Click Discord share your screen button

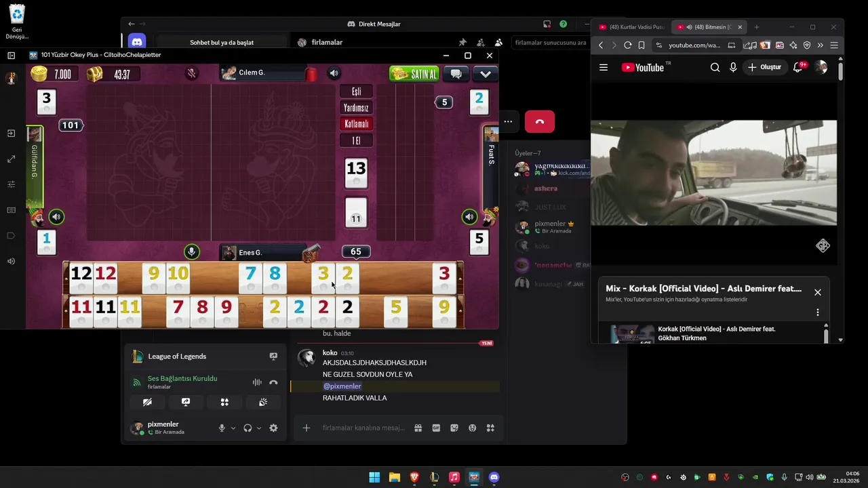(186, 402)
